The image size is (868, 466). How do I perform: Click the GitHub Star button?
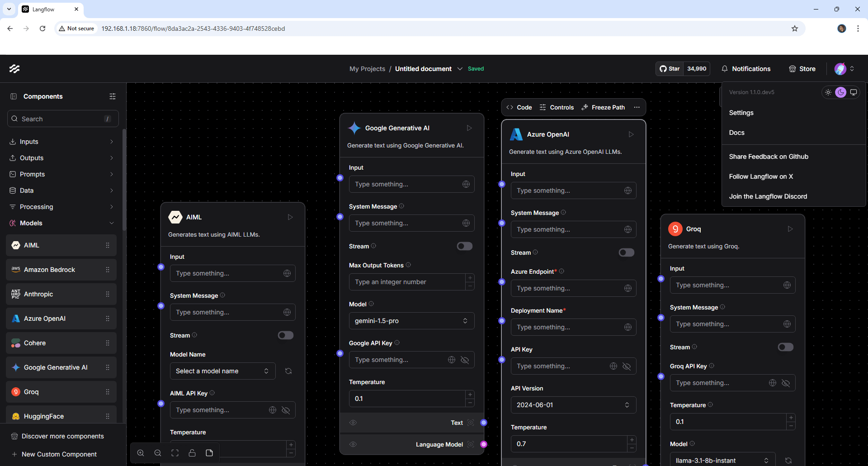click(x=670, y=69)
